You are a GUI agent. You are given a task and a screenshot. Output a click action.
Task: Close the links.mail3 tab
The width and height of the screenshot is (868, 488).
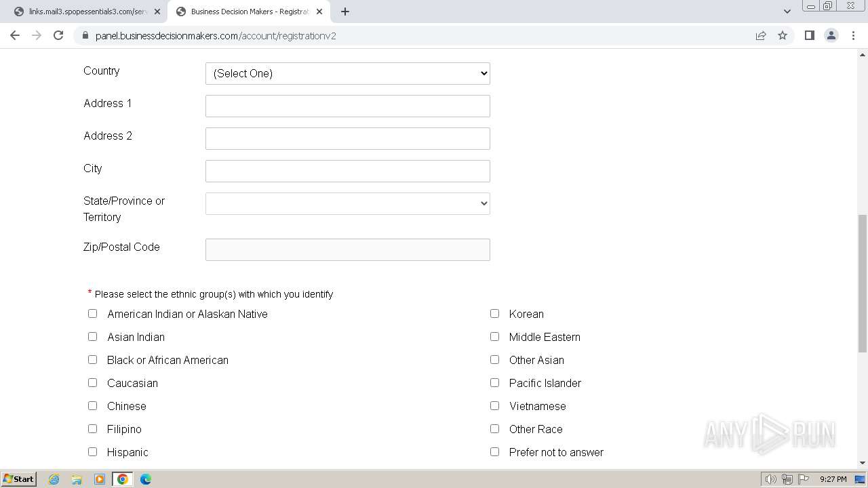pos(157,12)
